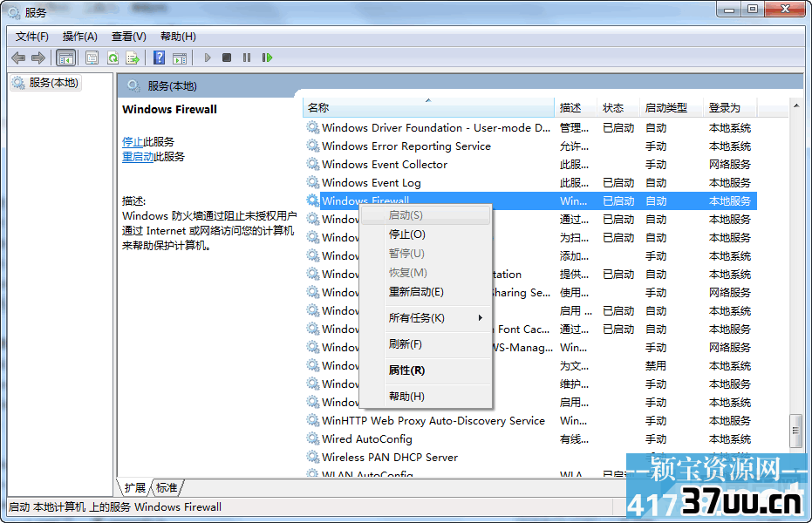
Task: Select Wireless PAN DHCP Server row
Action: tap(530, 458)
